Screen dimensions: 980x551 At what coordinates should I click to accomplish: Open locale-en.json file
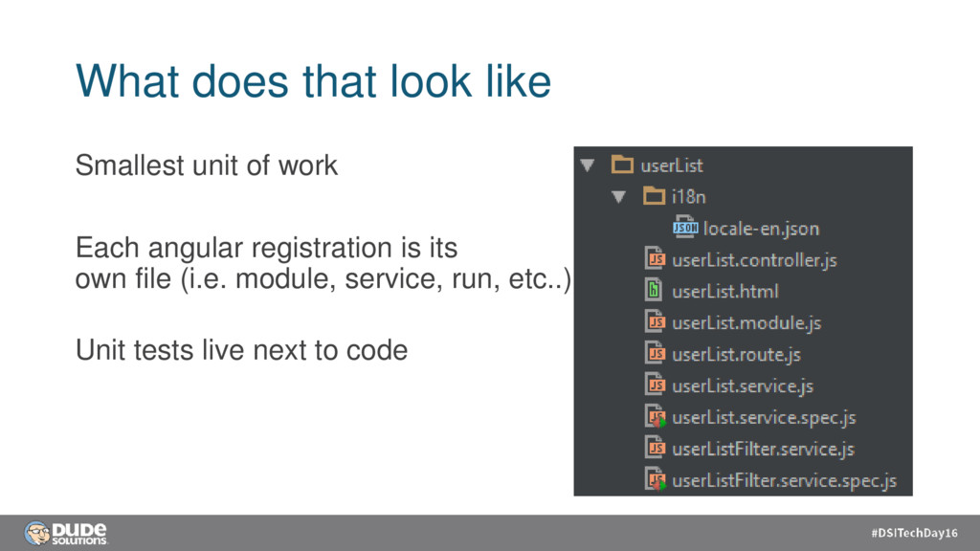(761, 229)
